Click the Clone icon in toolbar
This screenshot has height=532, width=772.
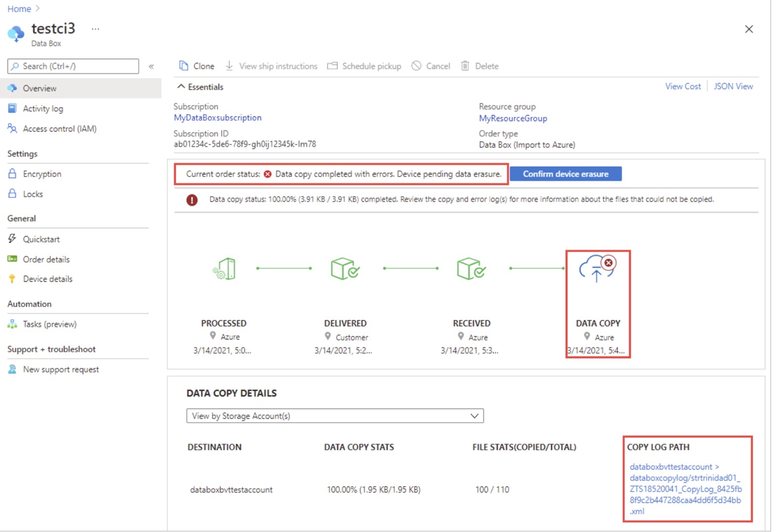pyautogui.click(x=184, y=66)
